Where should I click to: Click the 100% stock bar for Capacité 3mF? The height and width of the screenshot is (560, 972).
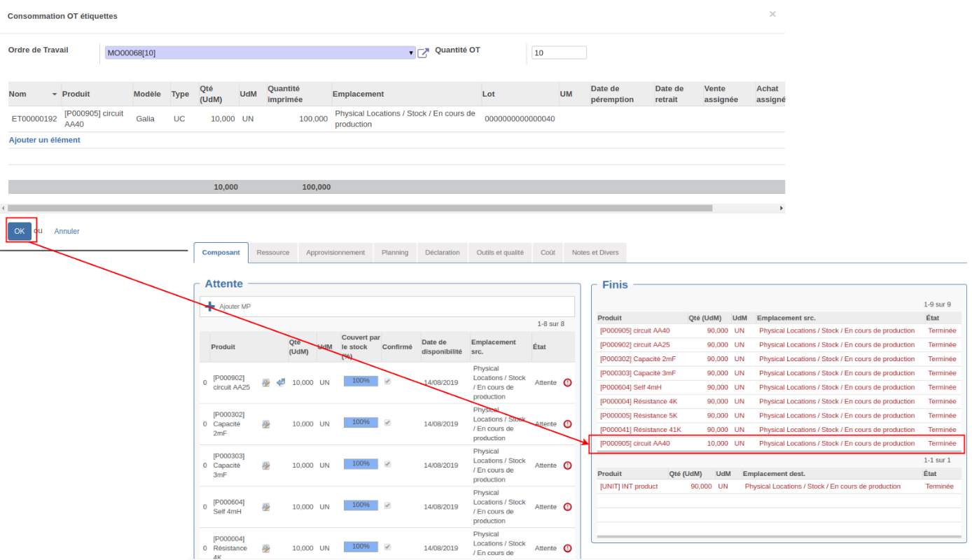point(361,464)
